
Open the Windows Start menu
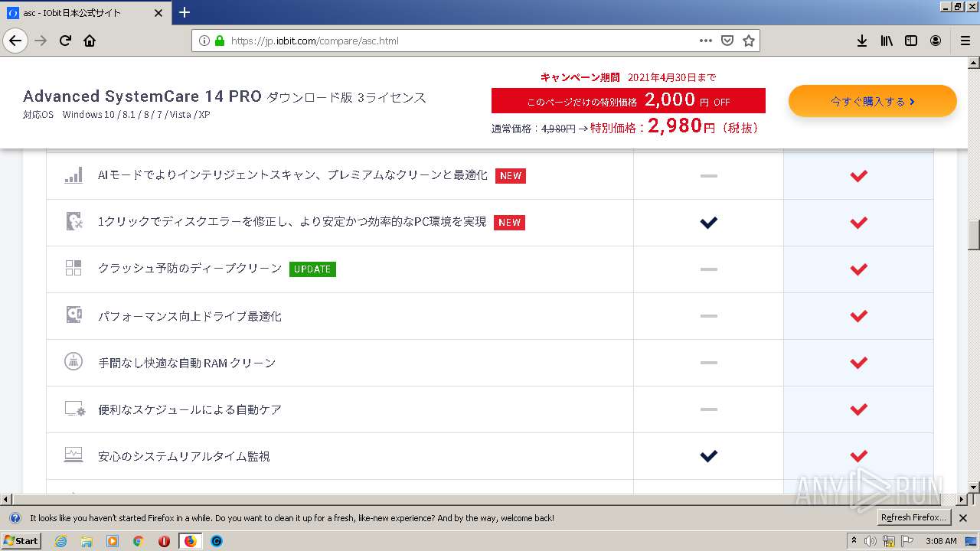click(21, 540)
